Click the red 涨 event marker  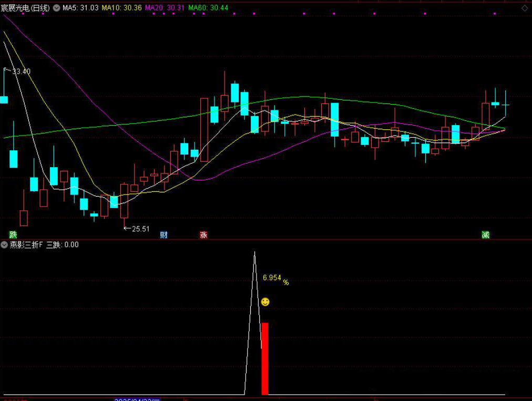203,235
